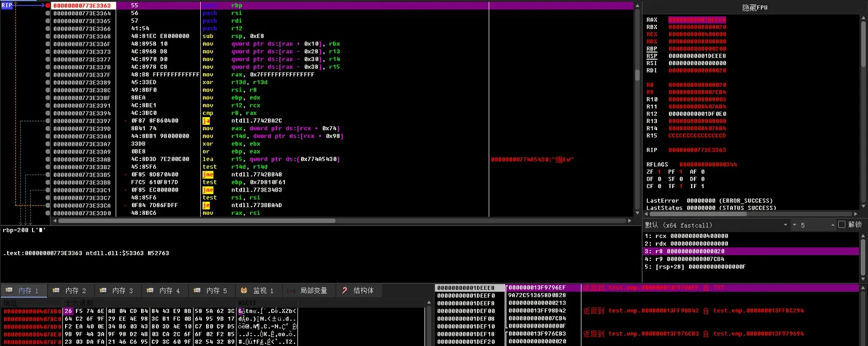Set breakpoint bullet at address 00000000773E3394
The width and height of the screenshot is (868, 346).
coord(48,113)
